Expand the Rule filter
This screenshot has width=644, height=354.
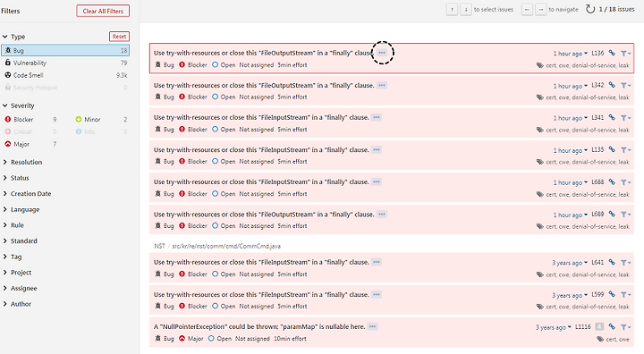click(x=13, y=225)
